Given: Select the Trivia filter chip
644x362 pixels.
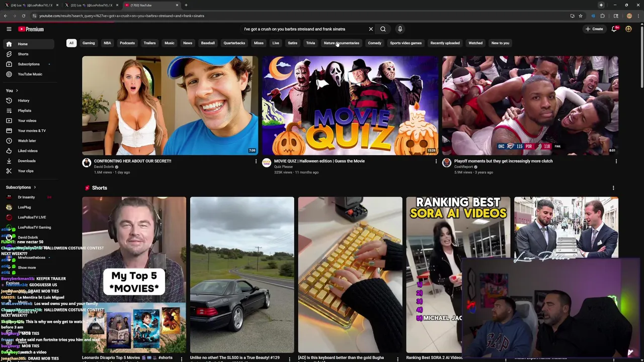Looking at the screenshot, I should (310, 43).
